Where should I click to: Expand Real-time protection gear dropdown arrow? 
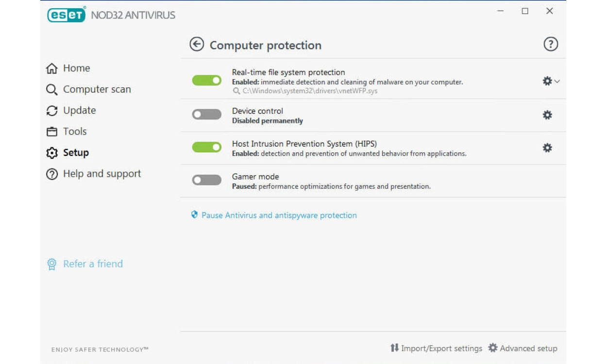(x=557, y=82)
